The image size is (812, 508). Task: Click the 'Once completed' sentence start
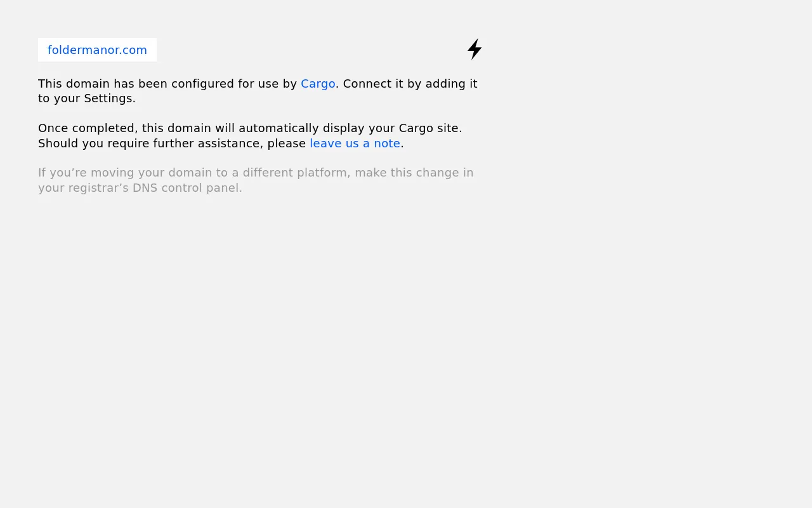(x=88, y=128)
